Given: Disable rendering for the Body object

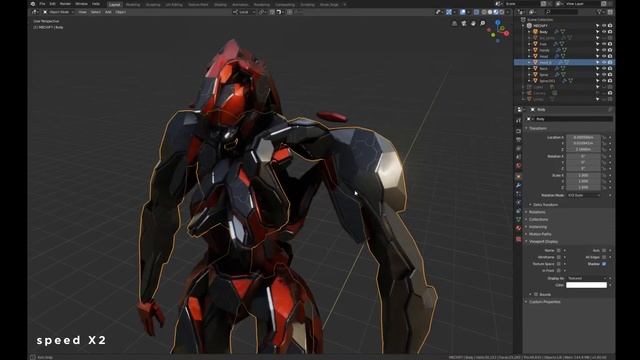Looking at the screenshot, I should [610, 31].
